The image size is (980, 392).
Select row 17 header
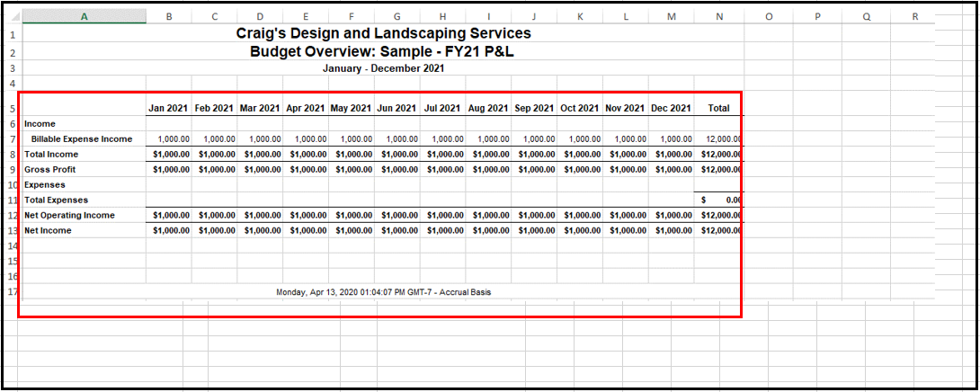[13, 291]
